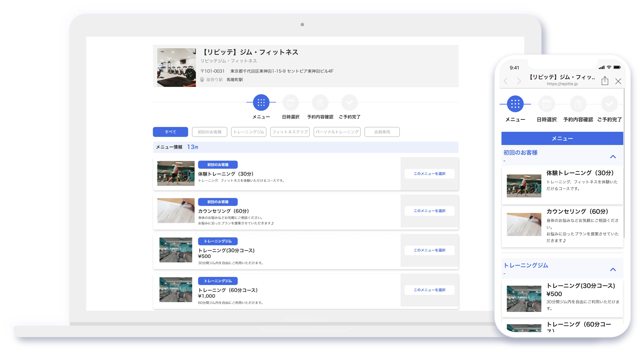
Task: Tap the phone browser back arrow
Action: tap(506, 81)
